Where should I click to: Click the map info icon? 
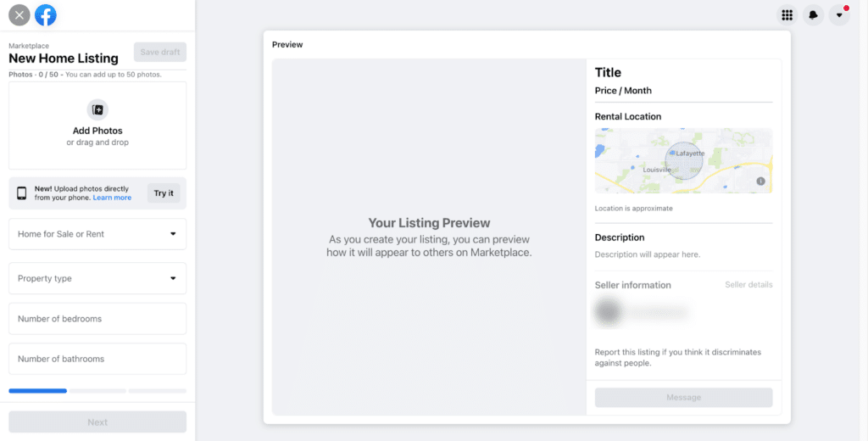760,181
